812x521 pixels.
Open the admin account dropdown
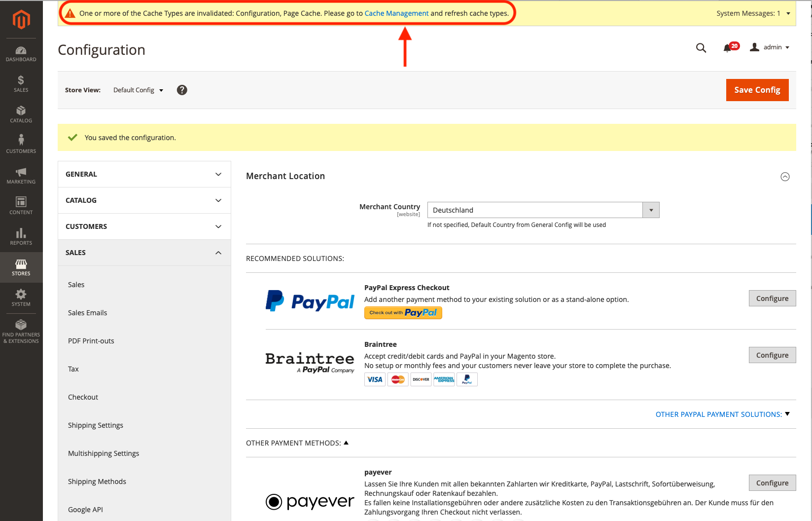(777, 47)
